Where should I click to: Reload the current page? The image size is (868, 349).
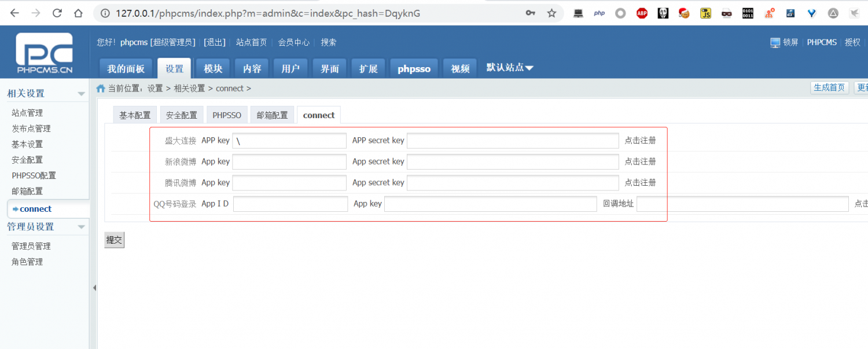point(57,13)
